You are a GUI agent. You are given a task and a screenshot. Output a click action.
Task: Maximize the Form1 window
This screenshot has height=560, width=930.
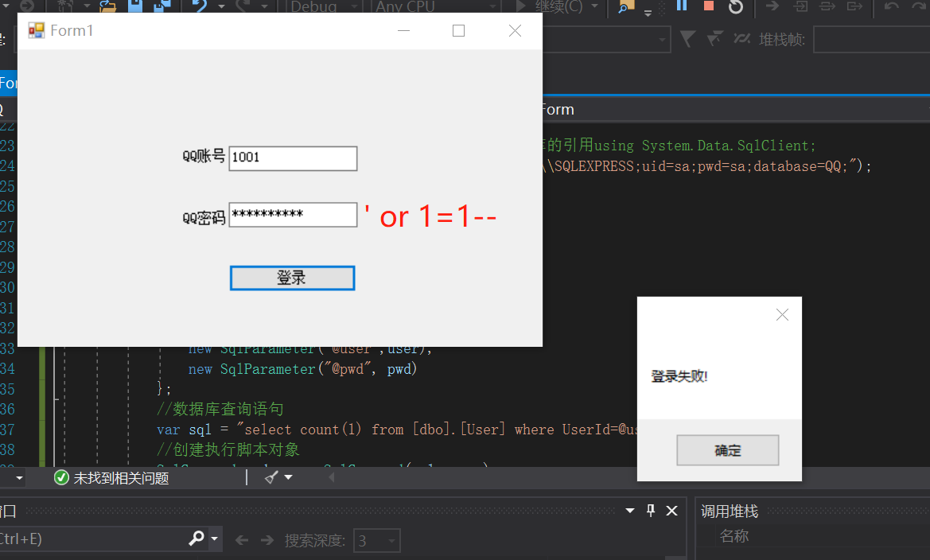pos(458,31)
